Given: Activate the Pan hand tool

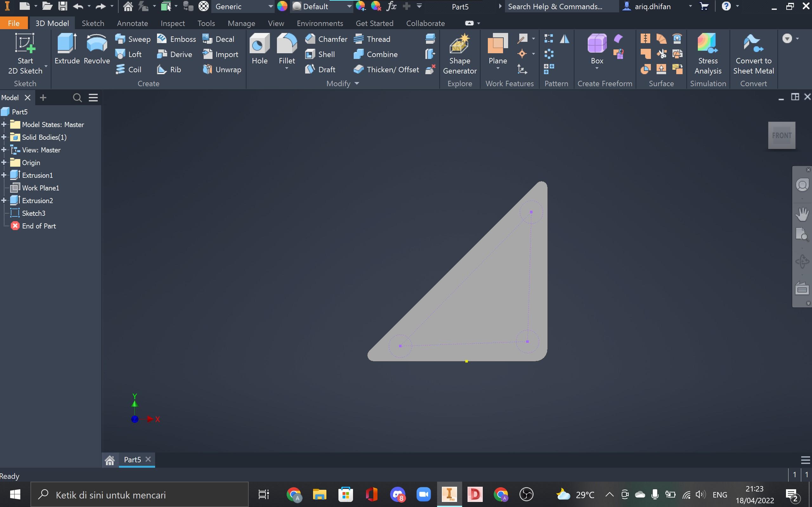Looking at the screenshot, I should [x=802, y=214].
